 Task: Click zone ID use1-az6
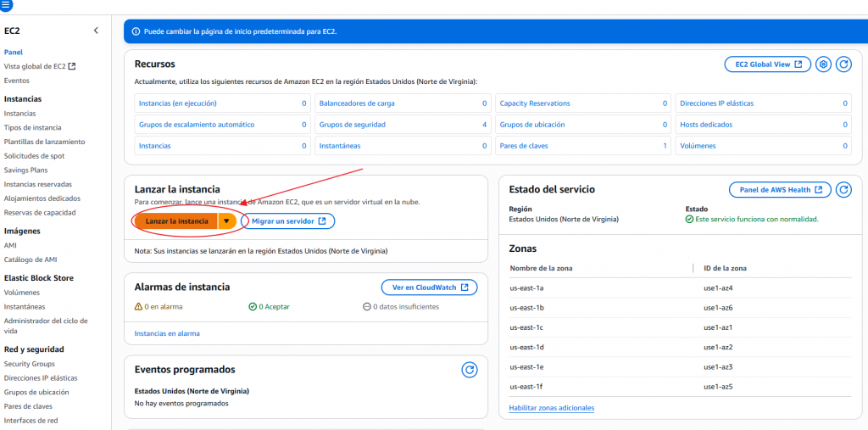click(718, 308)
